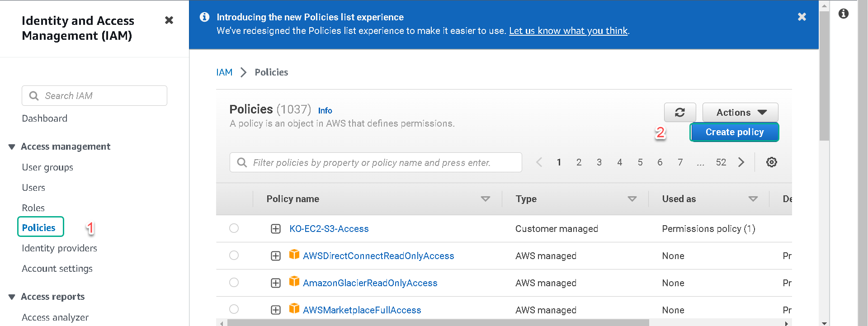
Task: Go to page 3 of policies
Action: 599,162
